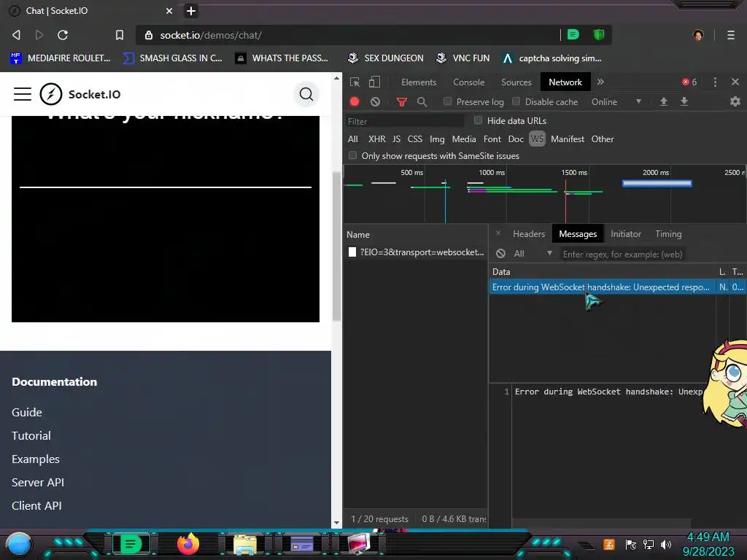Open network search magnifier

tap(422, 101)
